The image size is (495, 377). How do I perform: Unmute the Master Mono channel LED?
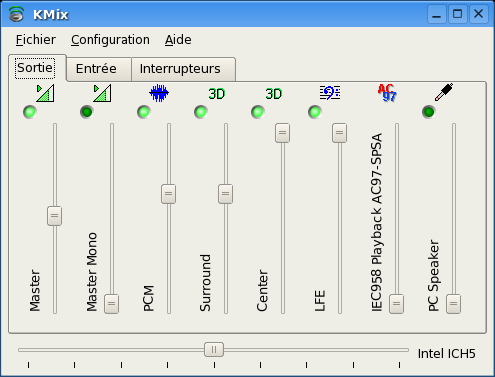click(x=87, y=112)
